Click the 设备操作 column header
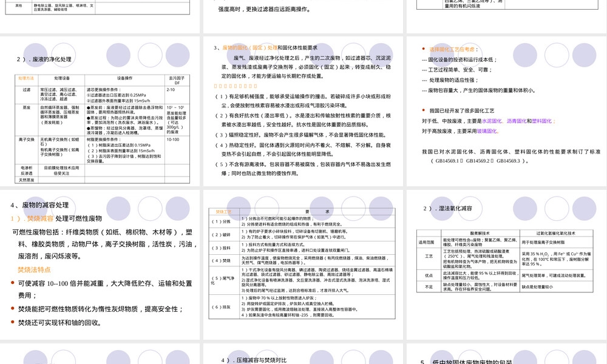The image size is (607, 364). 124,78
